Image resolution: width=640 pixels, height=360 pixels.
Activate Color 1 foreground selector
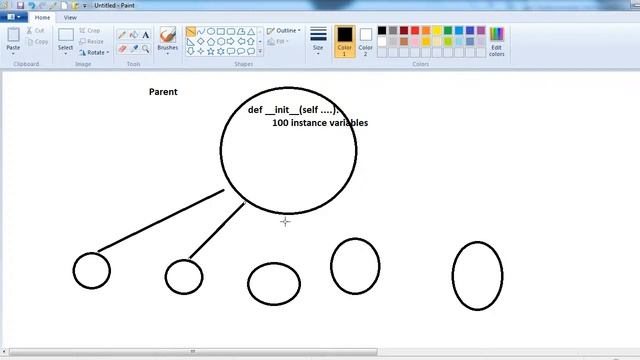click(x=344, y=41)
